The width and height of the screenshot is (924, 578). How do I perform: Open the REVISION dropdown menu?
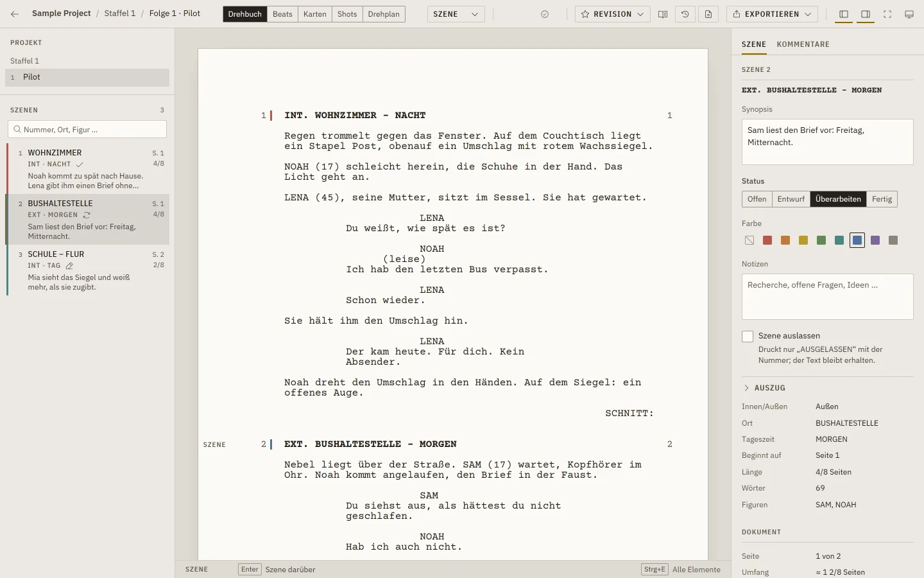click(612, 14)
